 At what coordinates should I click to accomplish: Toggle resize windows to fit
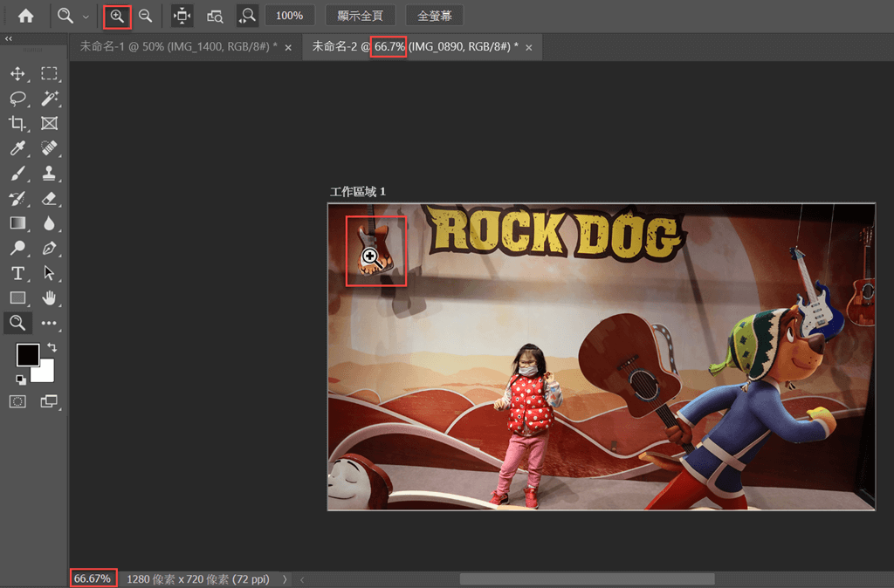182,16
